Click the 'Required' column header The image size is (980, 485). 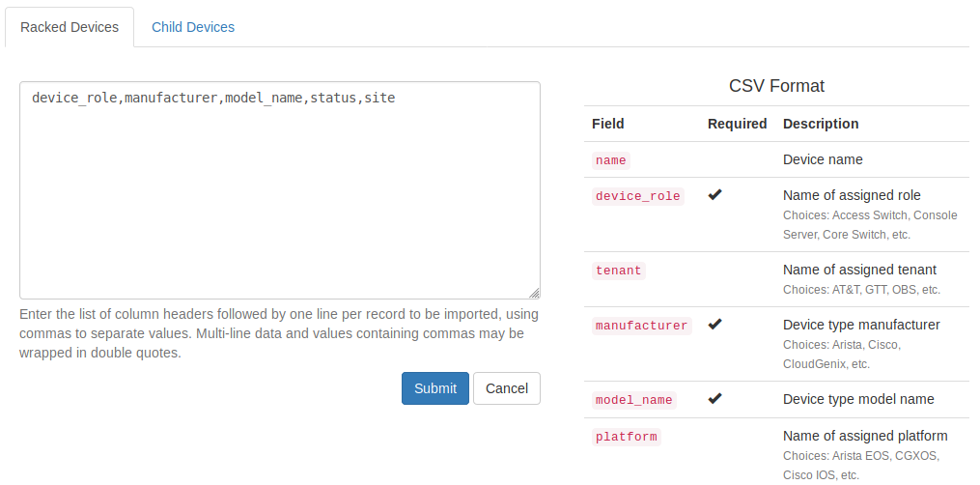click(x=737, y=124)
